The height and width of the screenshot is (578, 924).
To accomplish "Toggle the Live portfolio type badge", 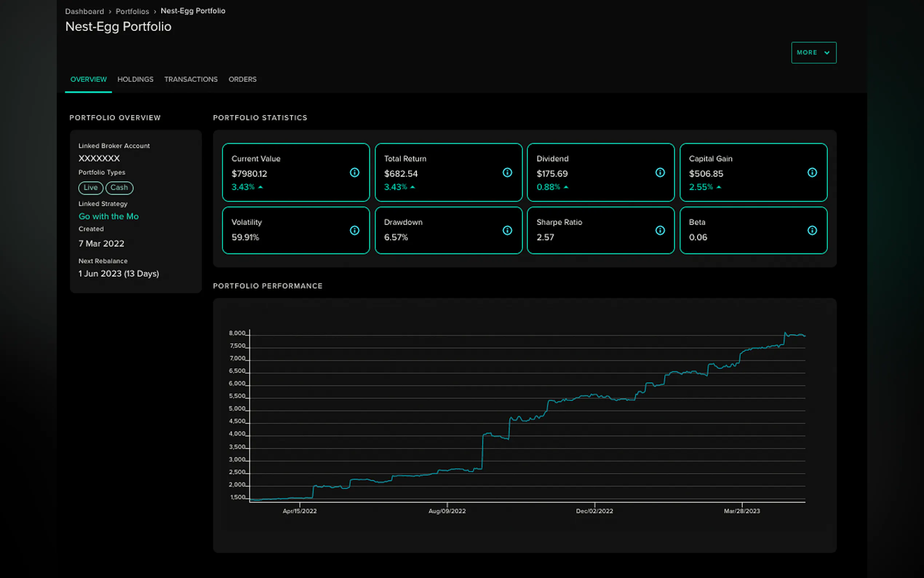I will [91, 188].
